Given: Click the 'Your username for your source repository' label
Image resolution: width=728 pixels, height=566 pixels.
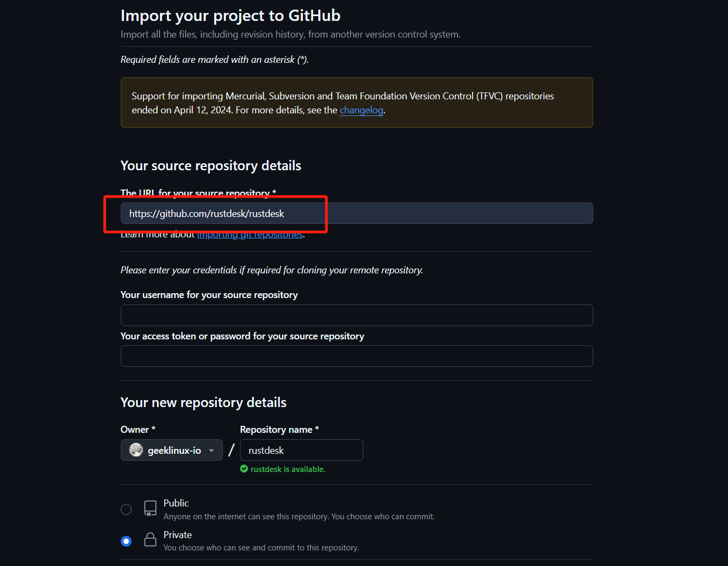Looking at the screenshot, I should coord(209,295).
